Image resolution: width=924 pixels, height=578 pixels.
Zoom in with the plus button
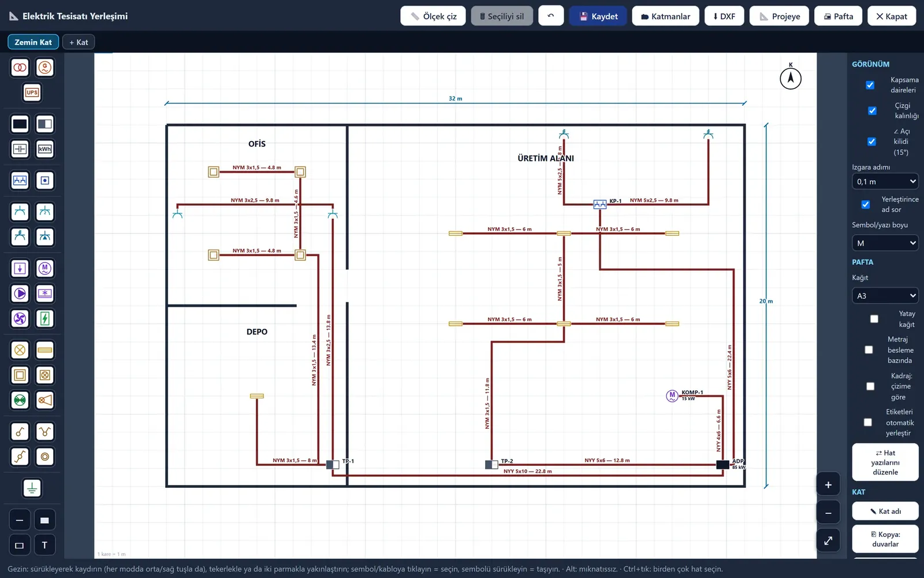(828, 485)
